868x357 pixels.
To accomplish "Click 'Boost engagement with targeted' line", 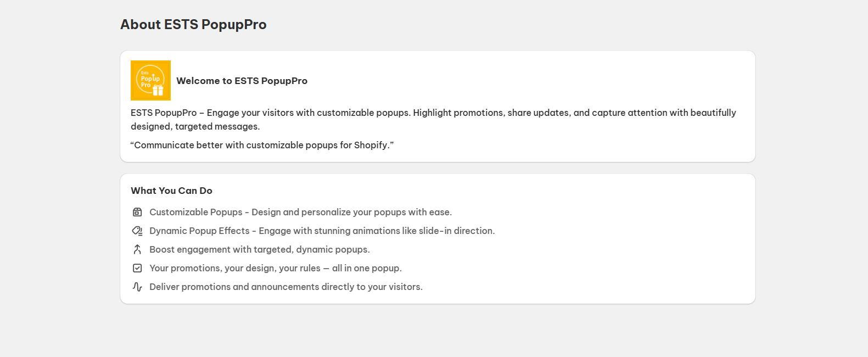I will point(259,249).
